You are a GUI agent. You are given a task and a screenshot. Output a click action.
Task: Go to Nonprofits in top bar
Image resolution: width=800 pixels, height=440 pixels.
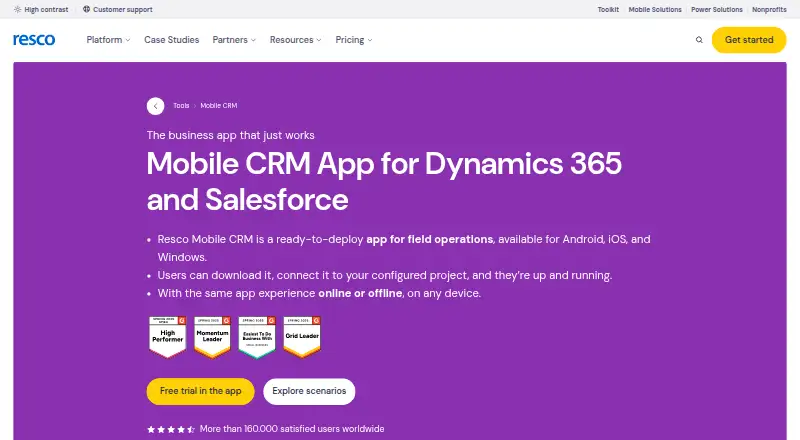click(x=769, y=10)
